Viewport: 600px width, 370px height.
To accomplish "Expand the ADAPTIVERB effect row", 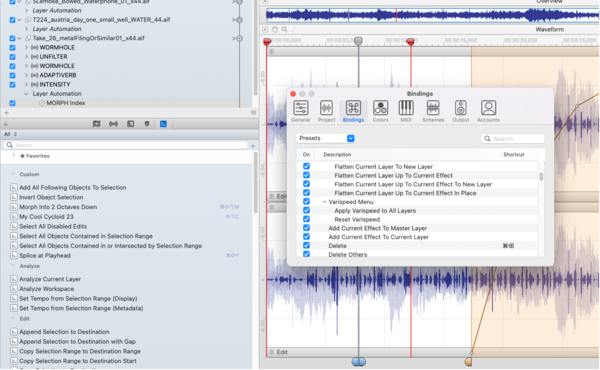I will tap(26, 75).
